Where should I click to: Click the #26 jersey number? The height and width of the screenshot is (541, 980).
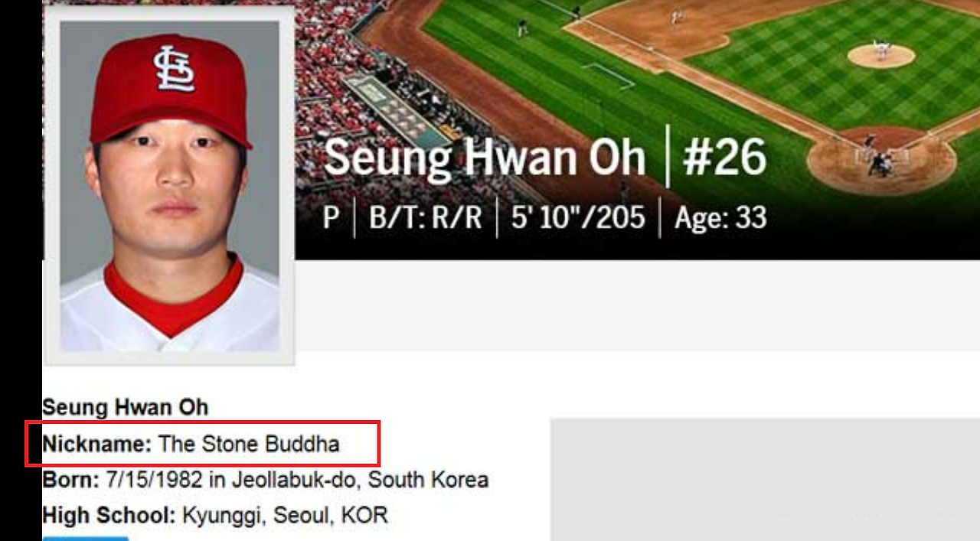(x=724, y=158)
